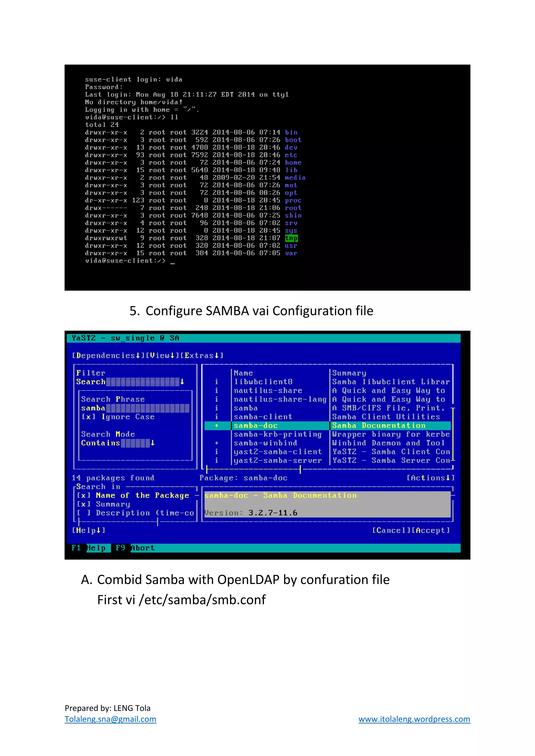Click the package list vertical scrollbar
Image resolution: width=535 pixels, height=756 pixels.
[453, 435]
